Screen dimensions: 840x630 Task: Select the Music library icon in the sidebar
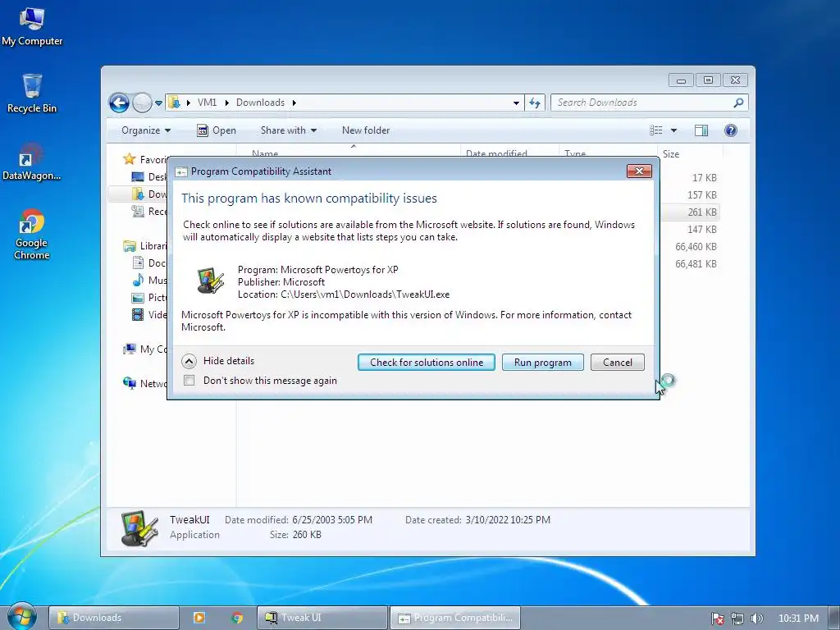138,281
